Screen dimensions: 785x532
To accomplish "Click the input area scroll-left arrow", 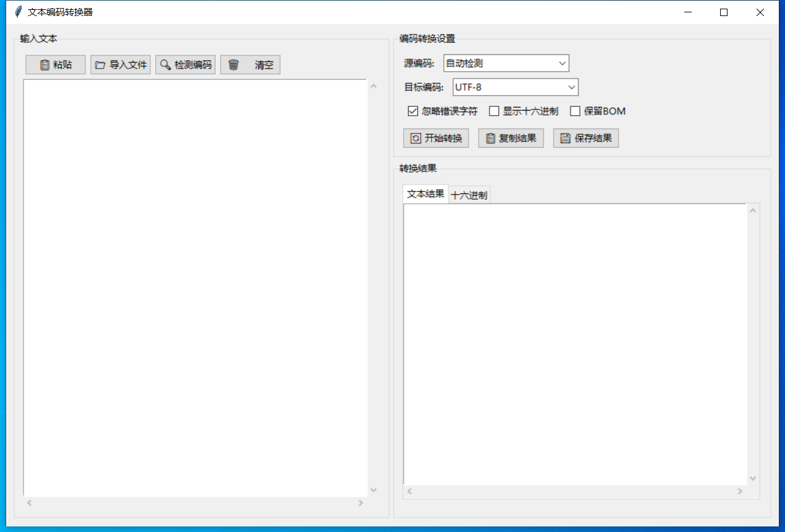I will click(x=29, y=503).
